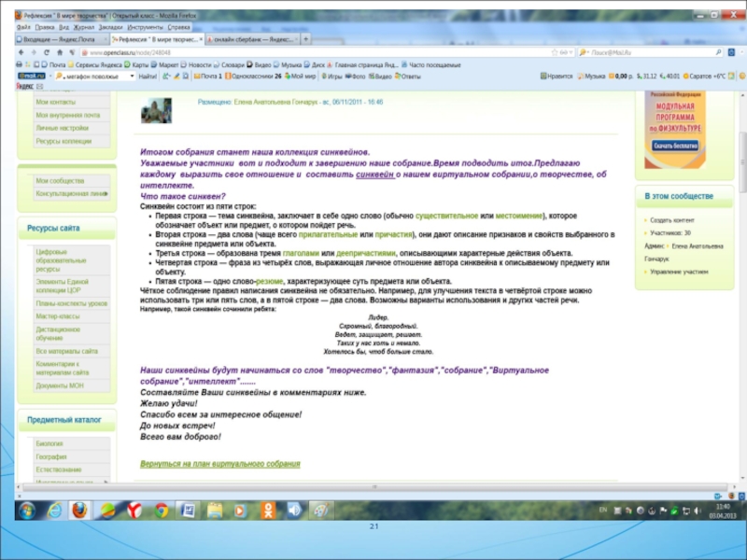Open Paint palette icon in taskbar
Screen dimensions: 747x560
pyautogui.click(x=320, y=511)
